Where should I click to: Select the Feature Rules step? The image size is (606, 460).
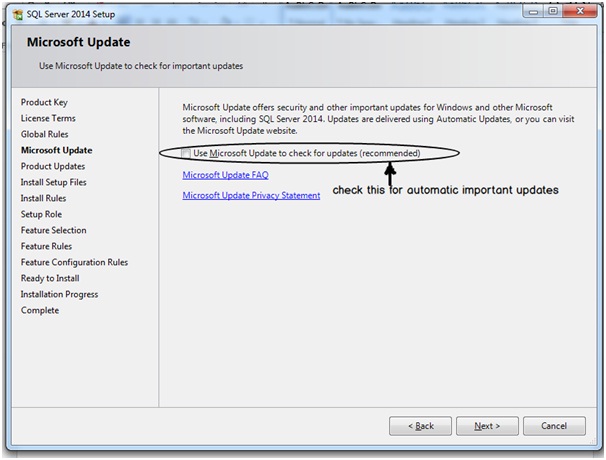46,246
